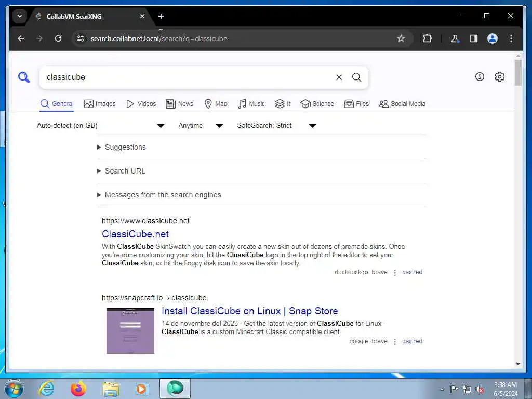Toggle the browser side panel icon
This screenshot has height=399, width=532.
474,38
